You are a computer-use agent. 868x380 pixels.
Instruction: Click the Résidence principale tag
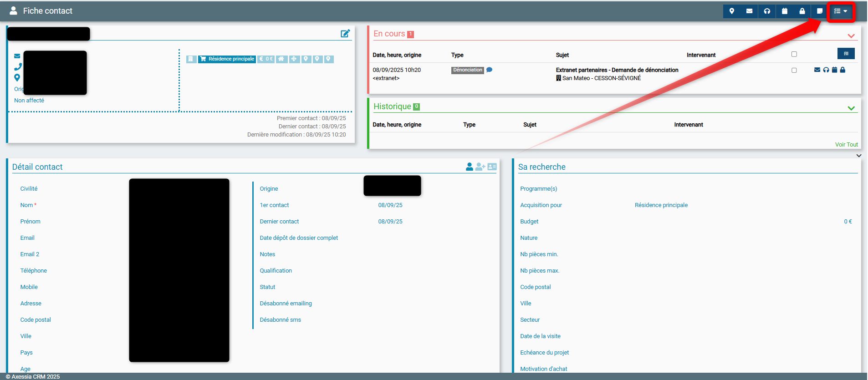227,59
